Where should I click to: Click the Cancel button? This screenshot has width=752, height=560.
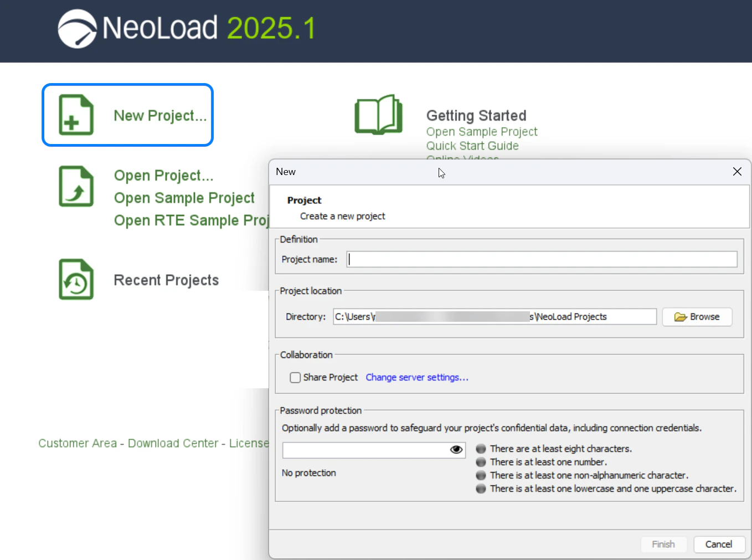[719, 544]
